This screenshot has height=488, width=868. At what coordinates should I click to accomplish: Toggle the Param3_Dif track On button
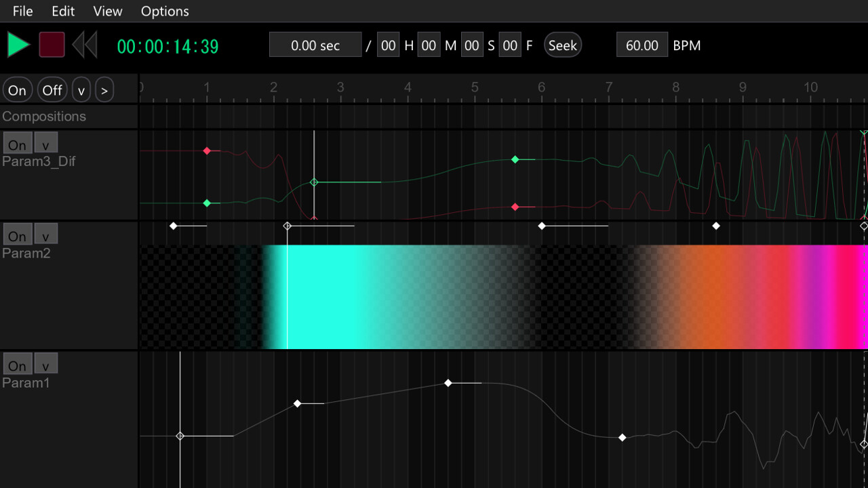[x=17, y=144]
